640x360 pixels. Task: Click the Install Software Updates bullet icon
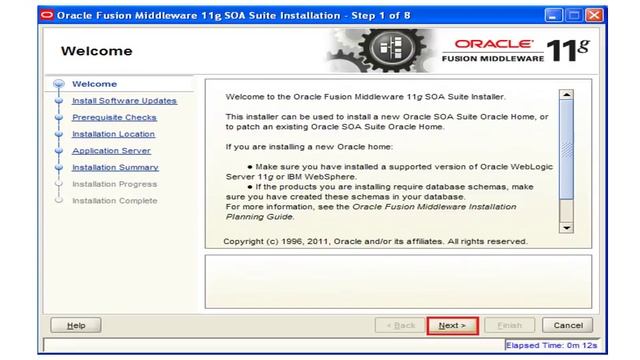(x=59, y=101)
